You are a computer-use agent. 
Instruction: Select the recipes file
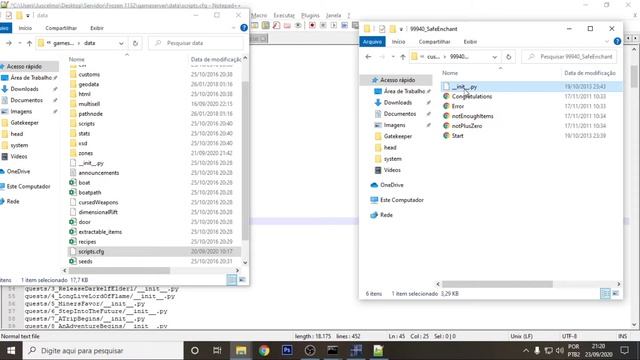(87, 242)
